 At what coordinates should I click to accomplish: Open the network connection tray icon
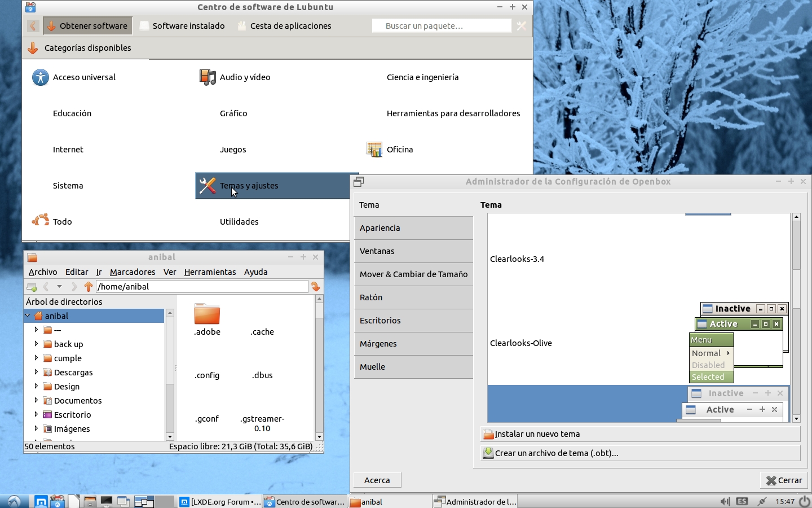[x=762, y=501]
